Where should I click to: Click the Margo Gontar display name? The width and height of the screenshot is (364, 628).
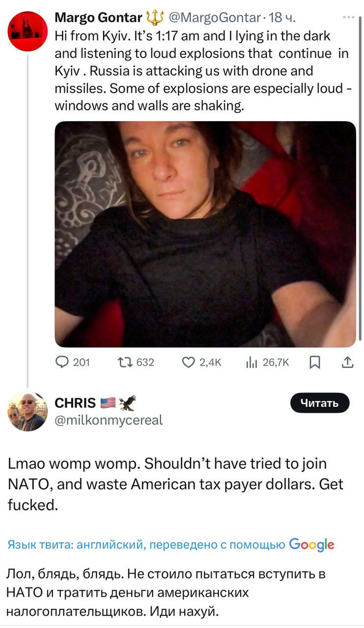(x=98, y=18)
